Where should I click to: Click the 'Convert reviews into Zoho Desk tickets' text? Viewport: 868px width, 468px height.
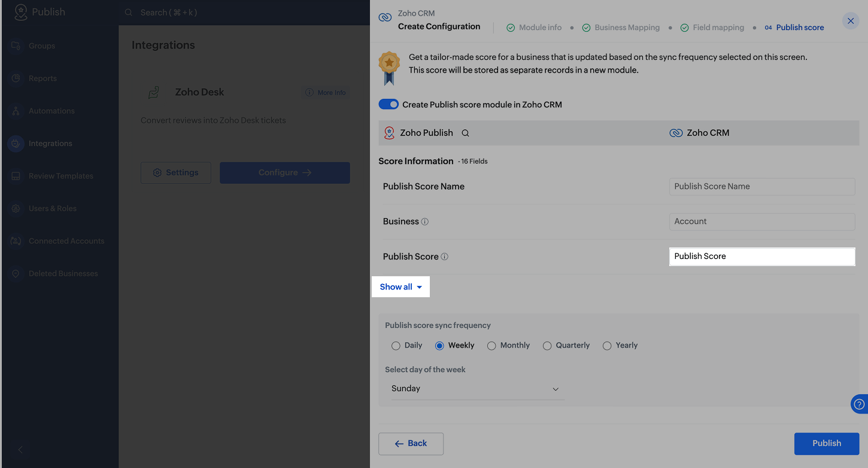pyautogui.click(x=213, y=120)
